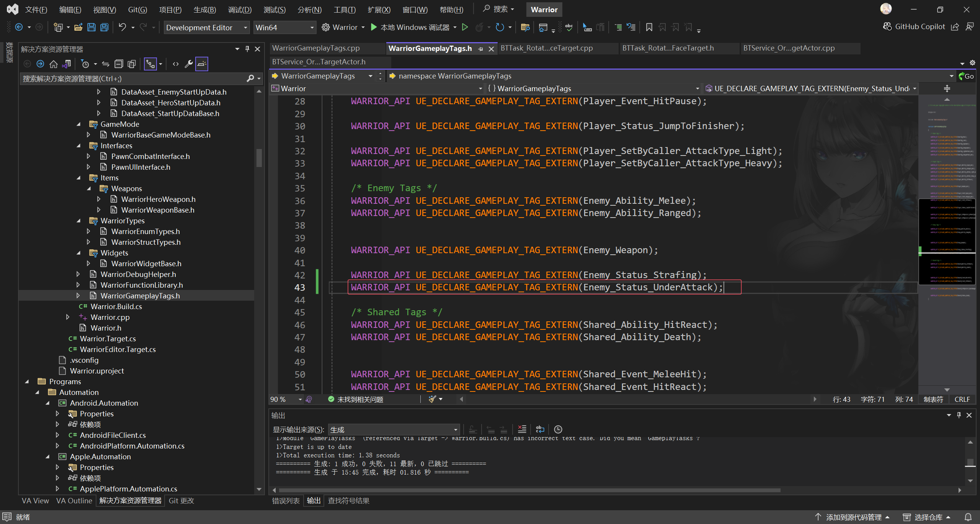Open the Win64 platform dropdown
The image size is (980, 524).
(x=284, y=28)
